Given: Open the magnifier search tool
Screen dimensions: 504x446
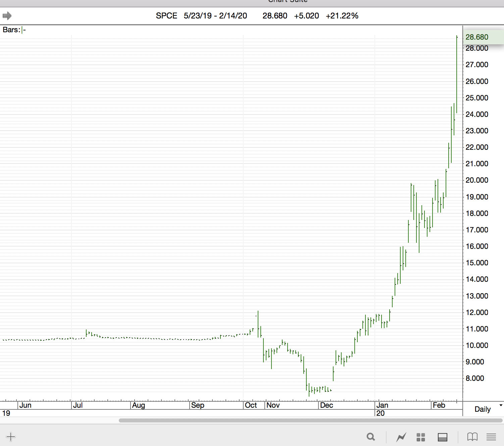Looking at the screenshot, I should click(371, 437).
